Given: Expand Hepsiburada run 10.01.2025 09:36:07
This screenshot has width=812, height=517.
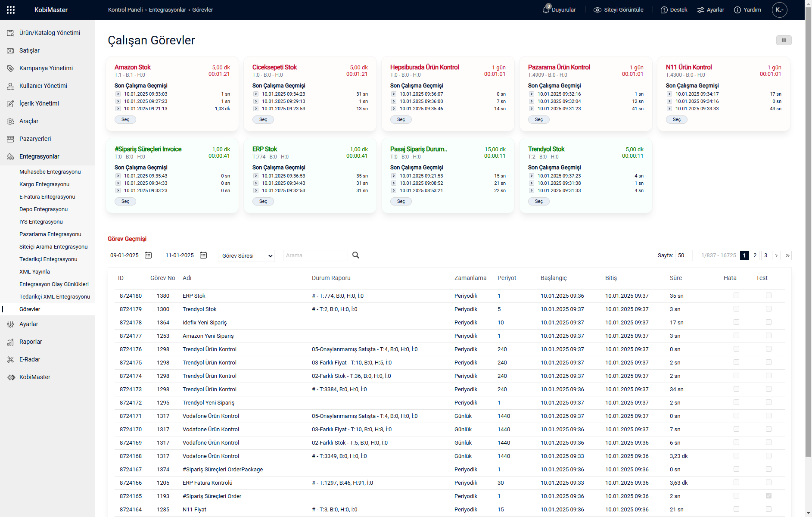Looking at the screenshot, I should [394, 94].
